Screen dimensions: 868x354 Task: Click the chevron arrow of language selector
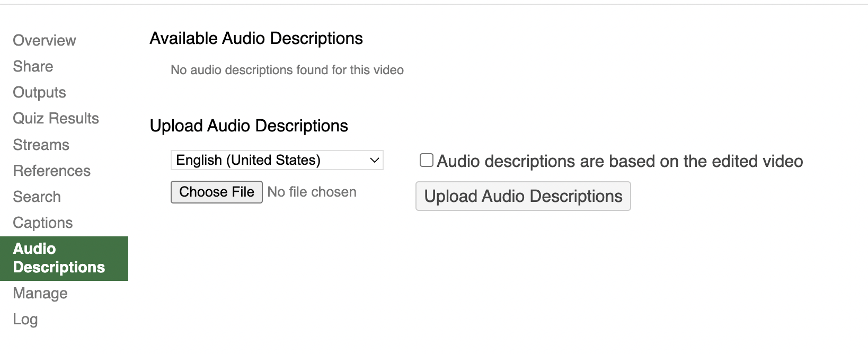(374, 160)
